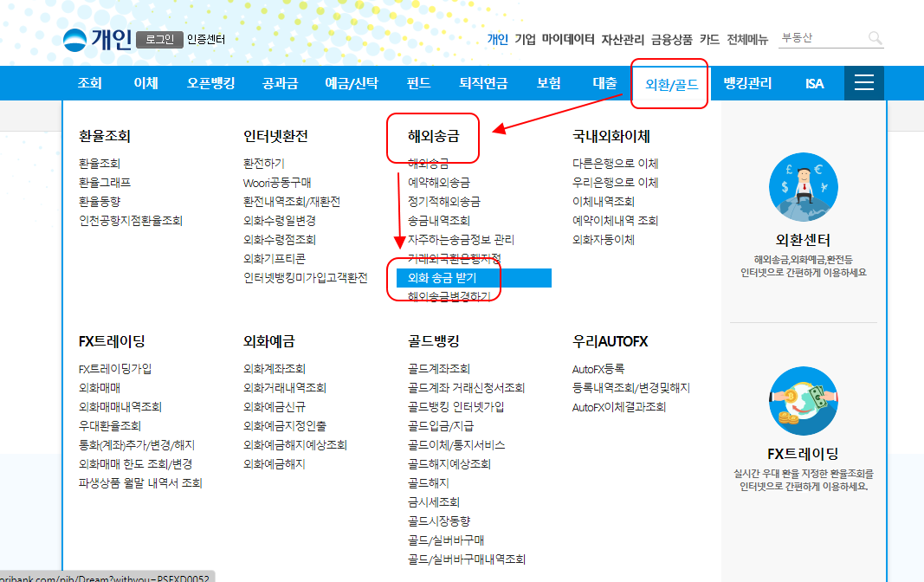Open 다른은행으로 이체 link
The height and width of the screenshot is (582, 924).
(x=615, y=163)
